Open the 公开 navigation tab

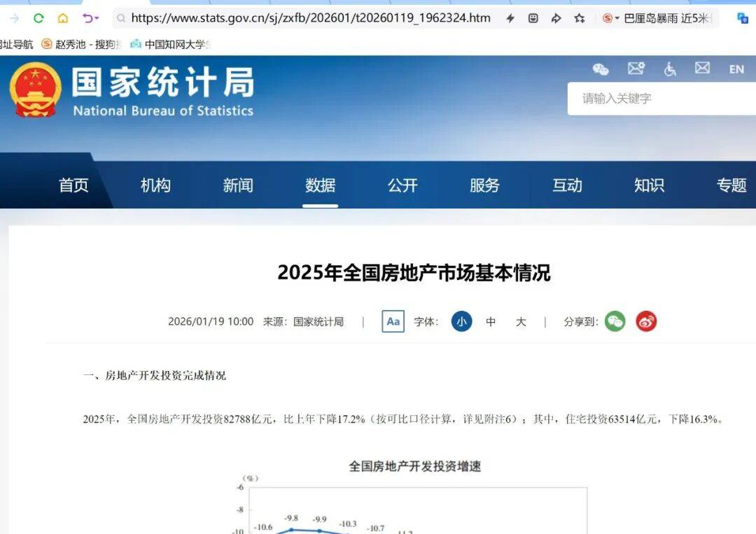tap(402, 185)
